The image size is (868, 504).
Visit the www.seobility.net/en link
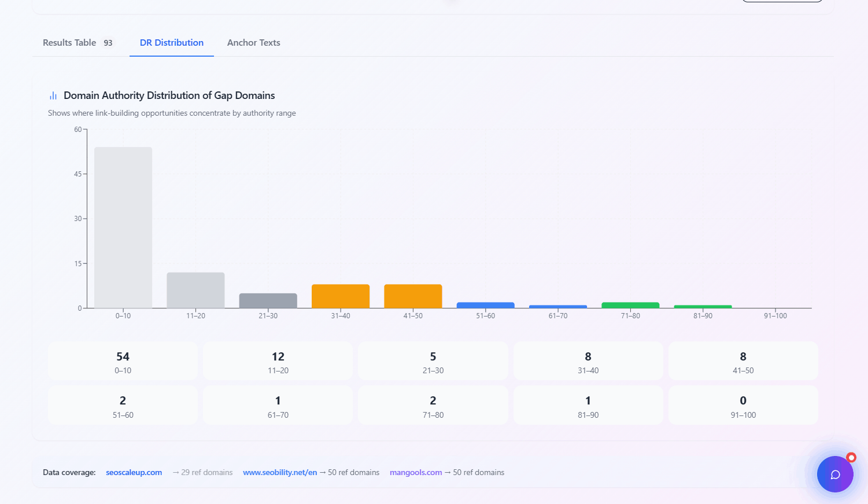[x=280, y=472]
